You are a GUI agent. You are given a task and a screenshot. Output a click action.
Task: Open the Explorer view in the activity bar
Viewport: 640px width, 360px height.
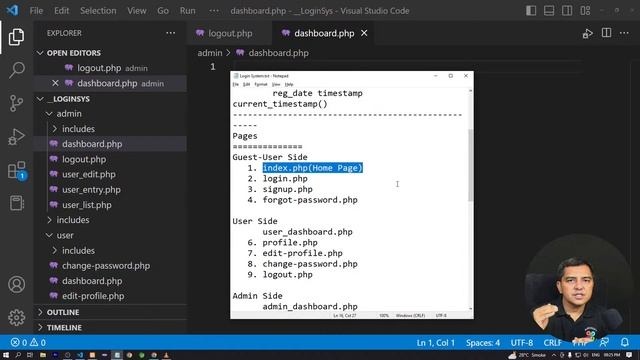(16, 37)
